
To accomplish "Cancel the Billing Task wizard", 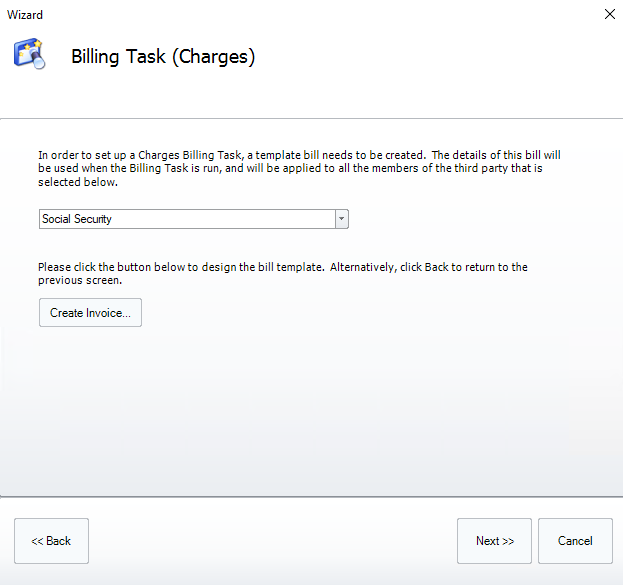I will pyautogui.click(x=575, y=541).
